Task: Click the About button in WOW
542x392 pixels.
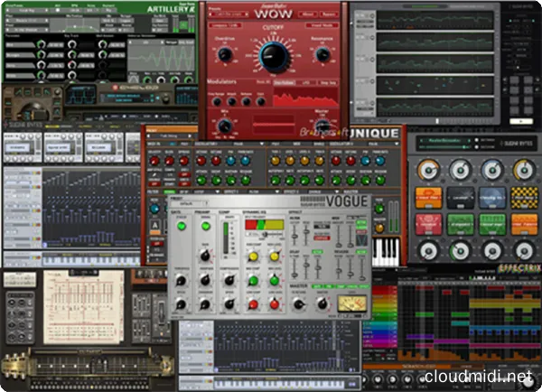Action: click(307, 14)
